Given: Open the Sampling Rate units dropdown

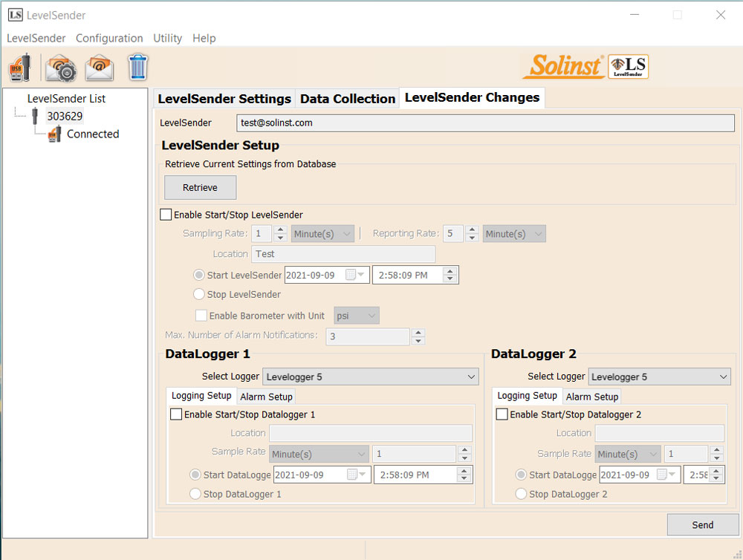Looking at the screenshot, I should coord(322,233).
